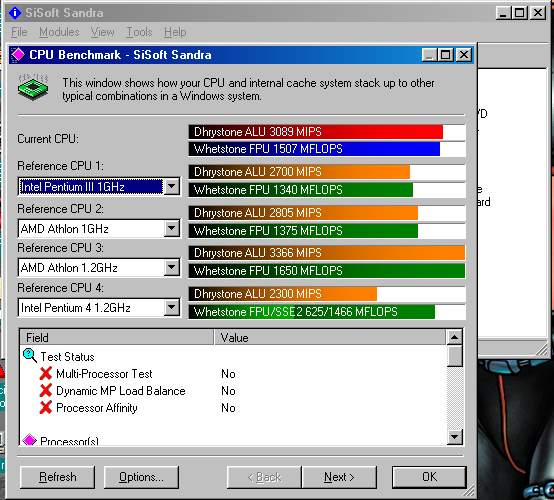Image resolution: width=554 pixels, height=500 pixels.
Task: Open Reference CPU 3 dropdown arrow
Action: [x=172, y=267]
